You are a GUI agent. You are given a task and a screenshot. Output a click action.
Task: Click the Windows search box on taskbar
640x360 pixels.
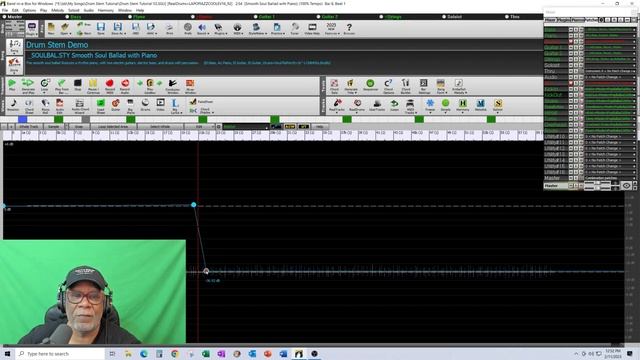60,354
